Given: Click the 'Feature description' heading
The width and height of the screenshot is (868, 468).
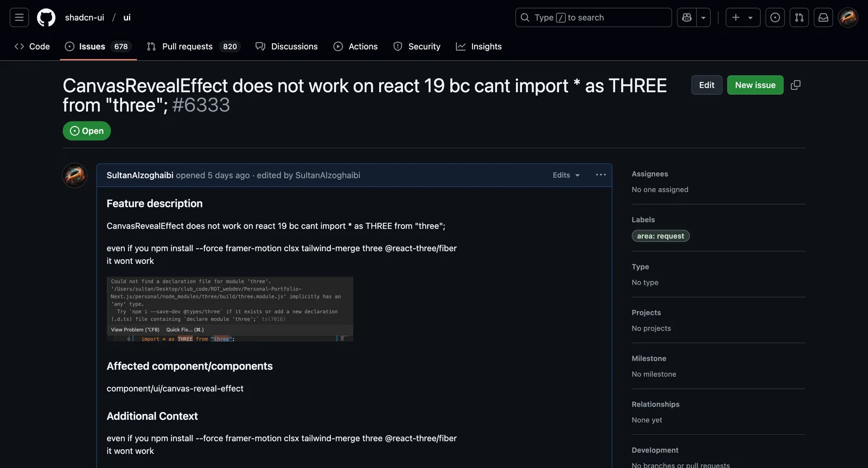Looking at the screenshot, I should tap(155, 204).
